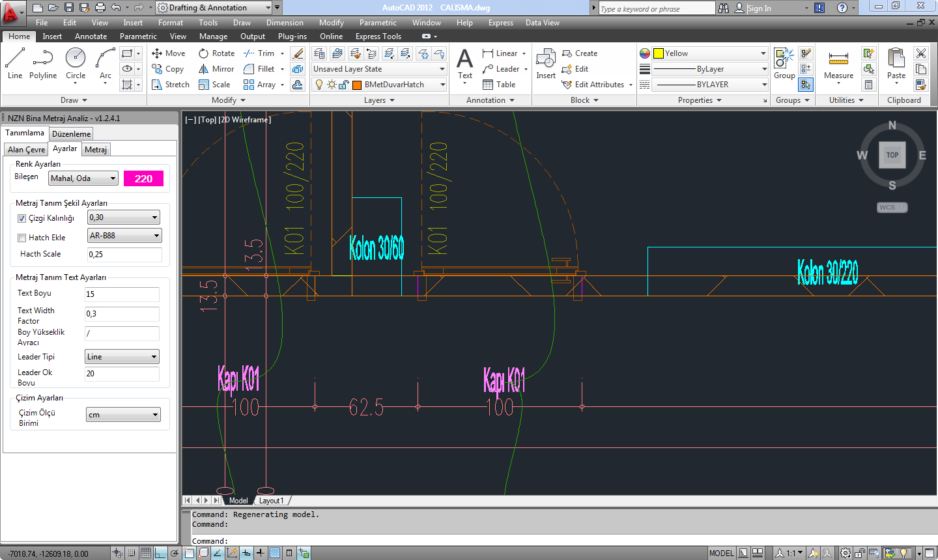This screenshot has width=938, height=560.
Task: Activate the Mirror modify tool
Action: pyautogui.click(x=216, y=69)
